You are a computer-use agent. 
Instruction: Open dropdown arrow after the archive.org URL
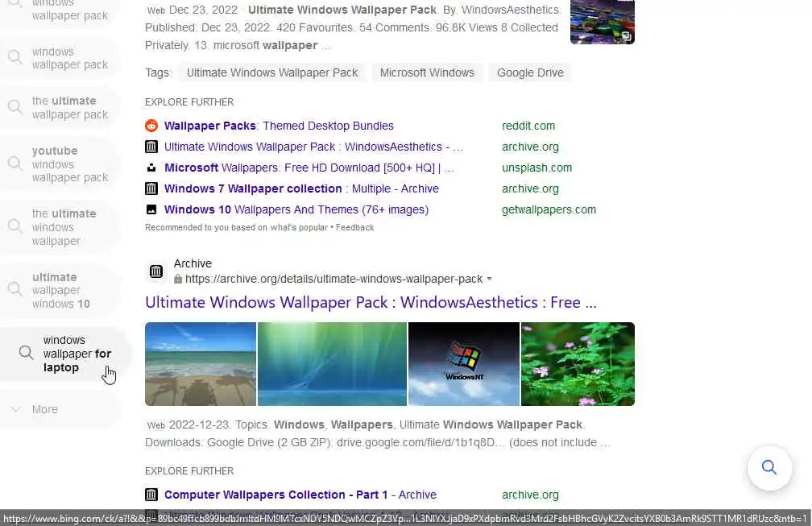(x=489, y=279)
